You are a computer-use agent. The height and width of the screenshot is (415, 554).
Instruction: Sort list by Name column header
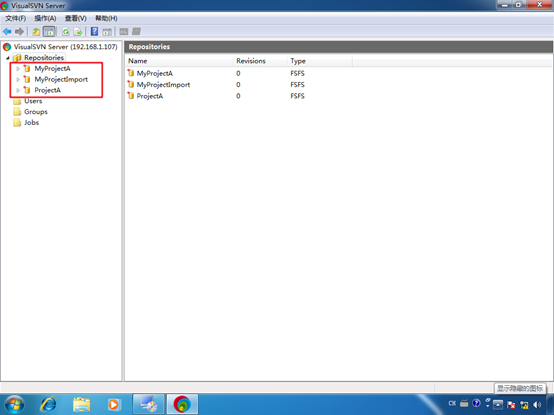coord(179,61)
